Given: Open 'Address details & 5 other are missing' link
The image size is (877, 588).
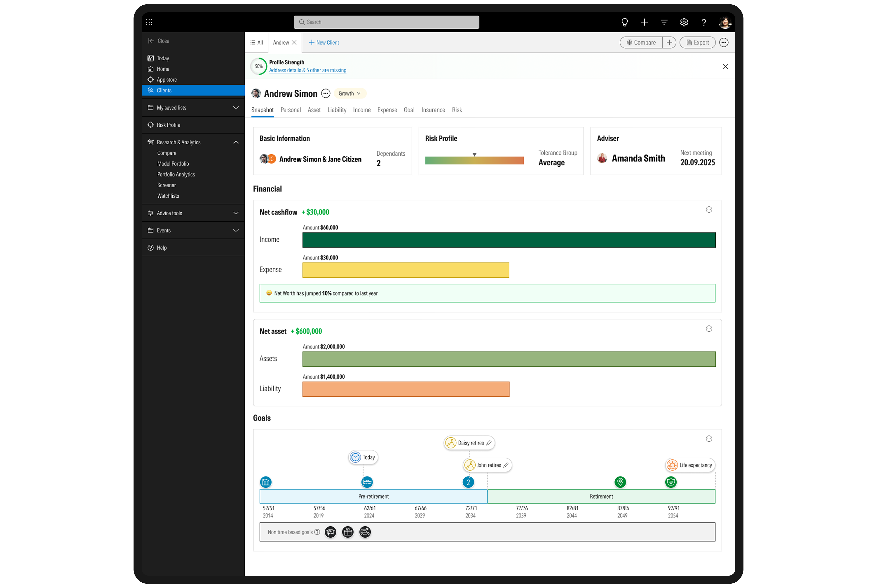Looking at the screenshot, I should coord(307,70).
